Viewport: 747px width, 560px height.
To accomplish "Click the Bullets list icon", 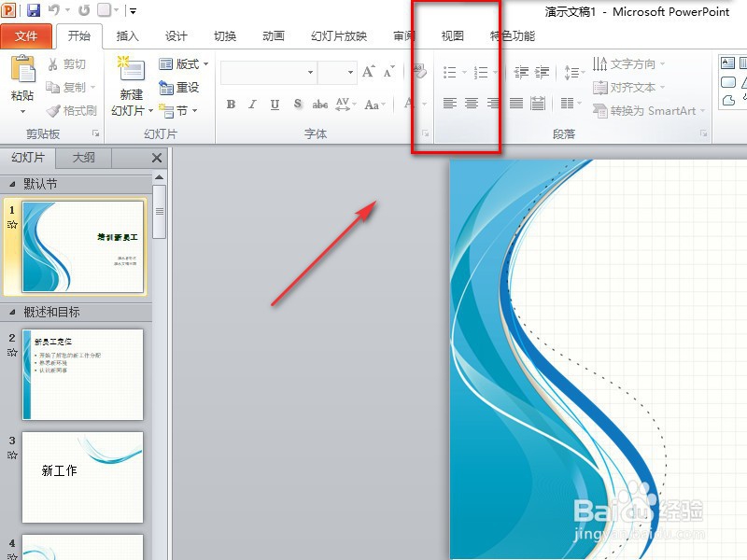I will coord(450,73).
